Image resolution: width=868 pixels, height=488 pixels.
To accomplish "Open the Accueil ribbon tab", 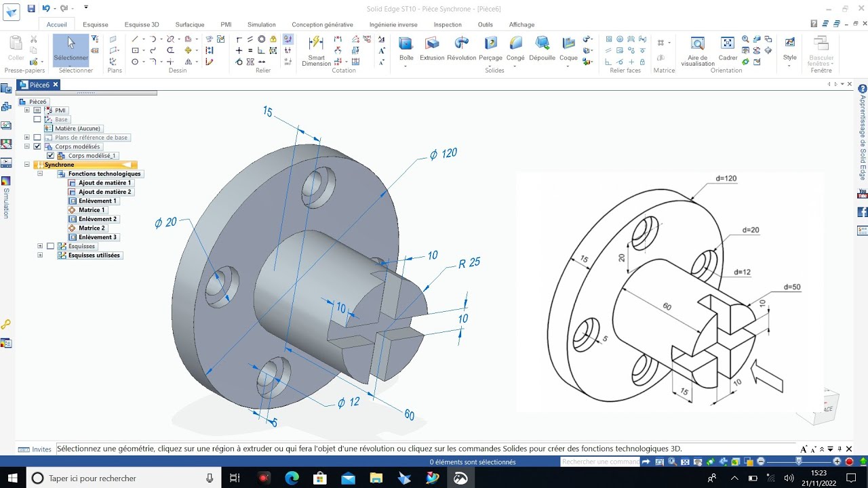I will (x=57, y=24).
